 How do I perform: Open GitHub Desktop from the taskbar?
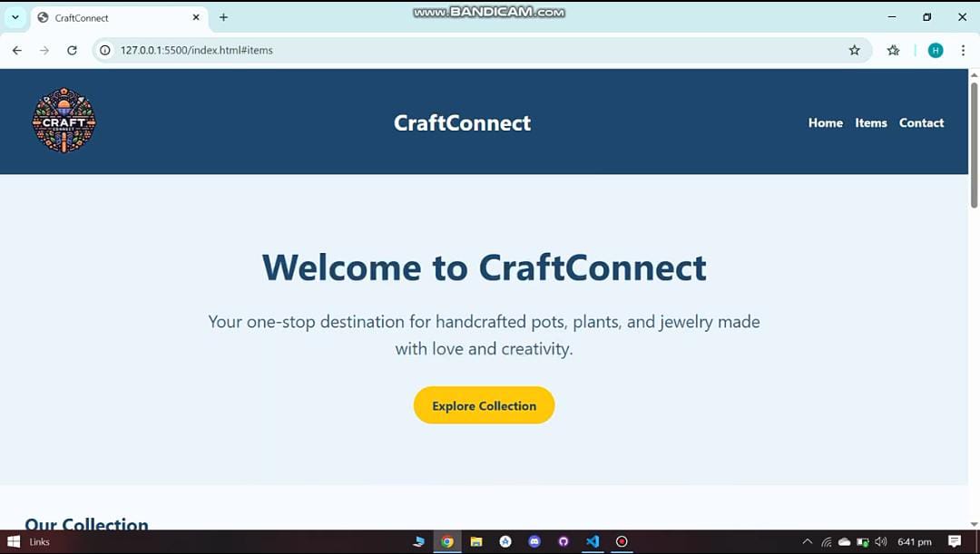click(563, 541)
